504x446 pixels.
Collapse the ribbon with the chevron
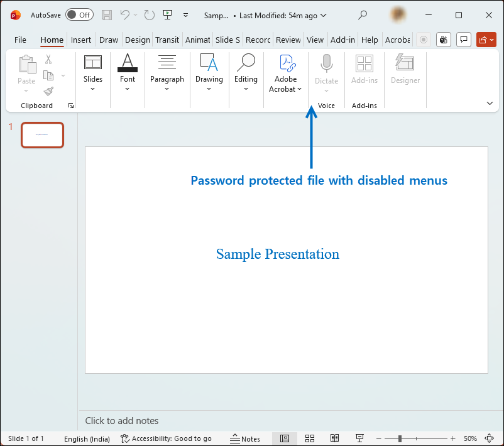tap(490, 102)
